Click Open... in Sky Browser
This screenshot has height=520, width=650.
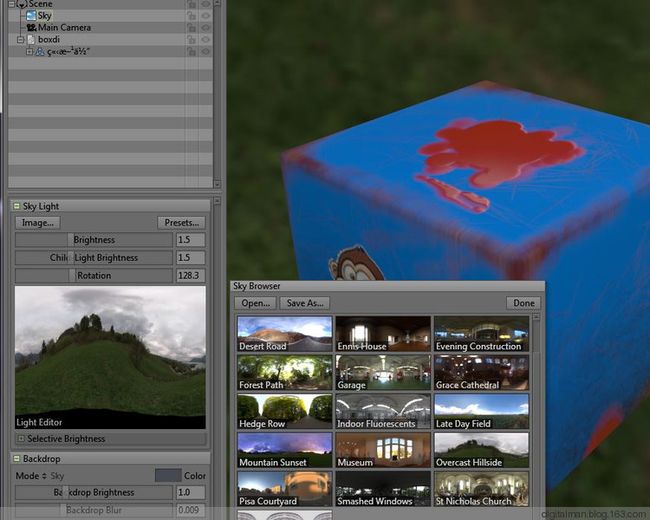click(x=255, y=303)
